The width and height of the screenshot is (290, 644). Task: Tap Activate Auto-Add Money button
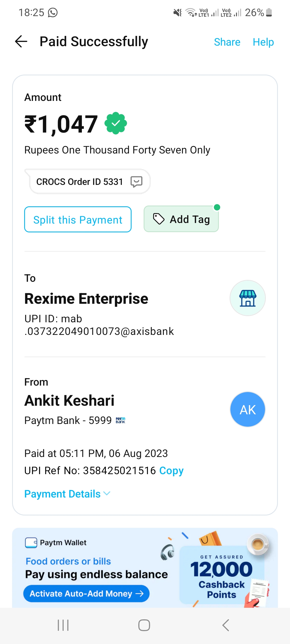tap(86, 594)
